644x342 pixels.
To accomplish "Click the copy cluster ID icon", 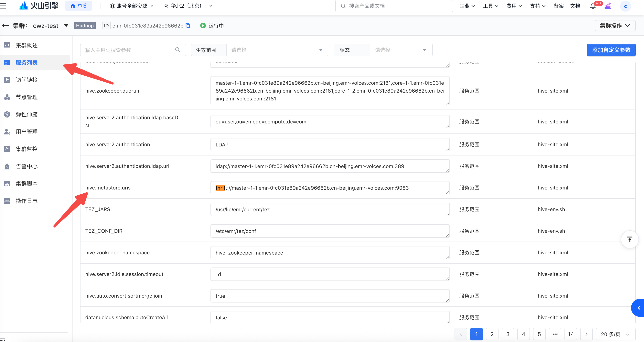I will [x=188, y=26].
